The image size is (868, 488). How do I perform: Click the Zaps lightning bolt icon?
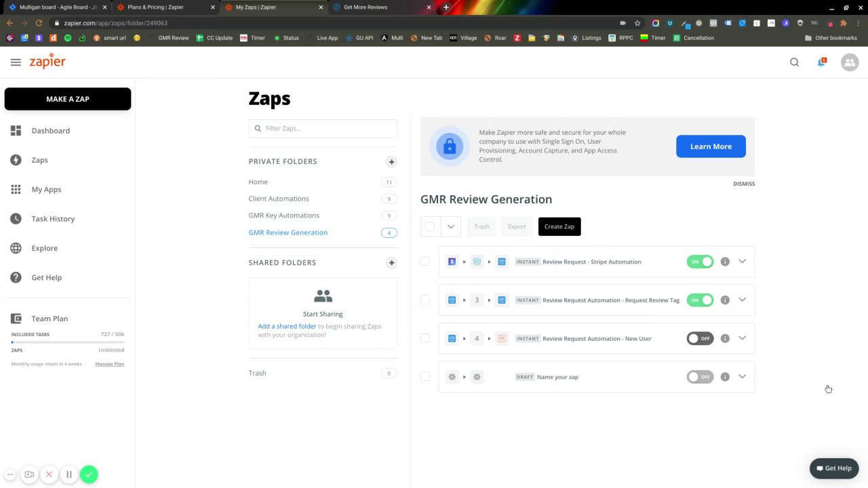(x=16, y=160)
